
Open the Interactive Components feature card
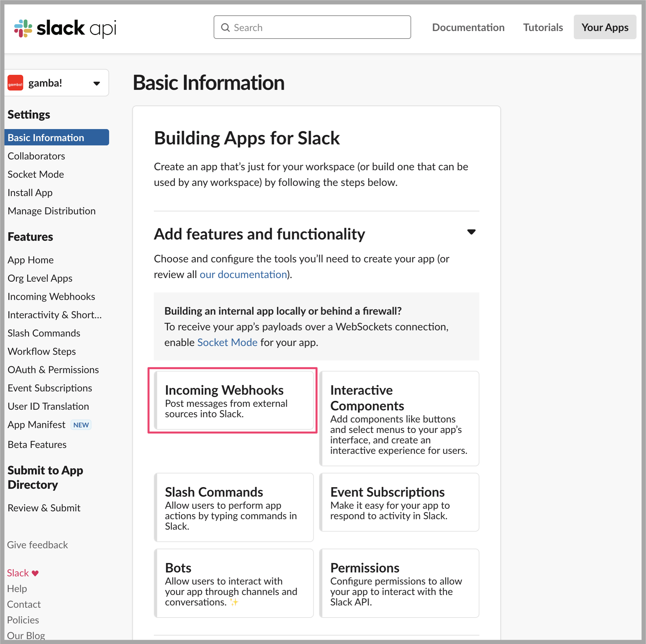pos(399,419)
